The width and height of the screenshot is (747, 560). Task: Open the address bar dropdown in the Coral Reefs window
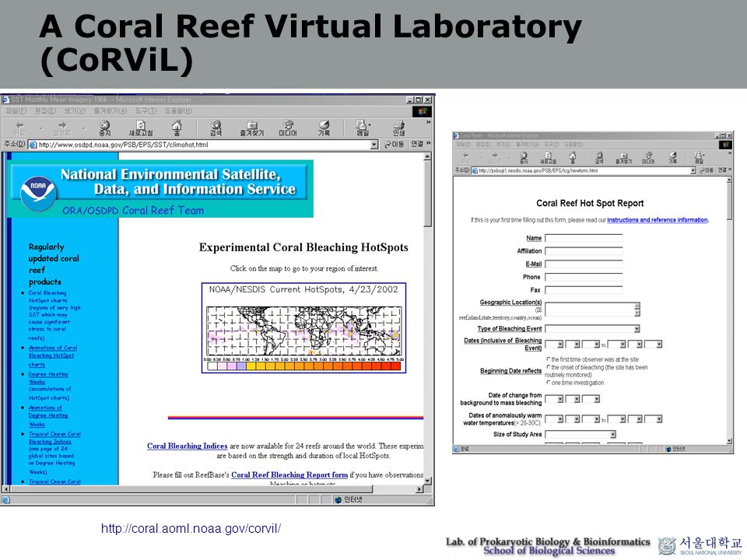pyautogui.click(x=693, y=170)
